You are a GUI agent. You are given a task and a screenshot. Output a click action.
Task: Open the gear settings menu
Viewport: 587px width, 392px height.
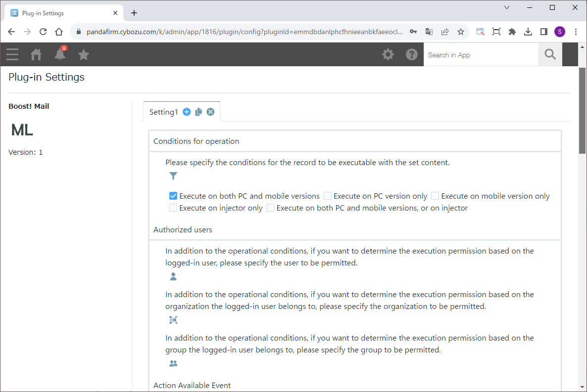388,54
